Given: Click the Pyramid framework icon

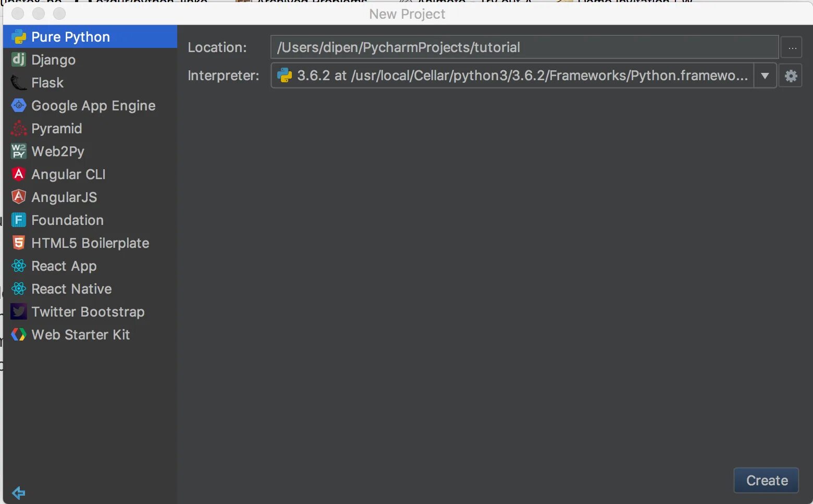Looking at the screenshot, I should coord(19,129).
